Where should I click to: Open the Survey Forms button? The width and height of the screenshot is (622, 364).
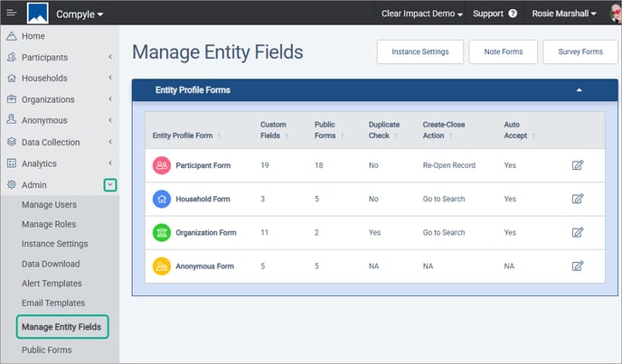580,51
